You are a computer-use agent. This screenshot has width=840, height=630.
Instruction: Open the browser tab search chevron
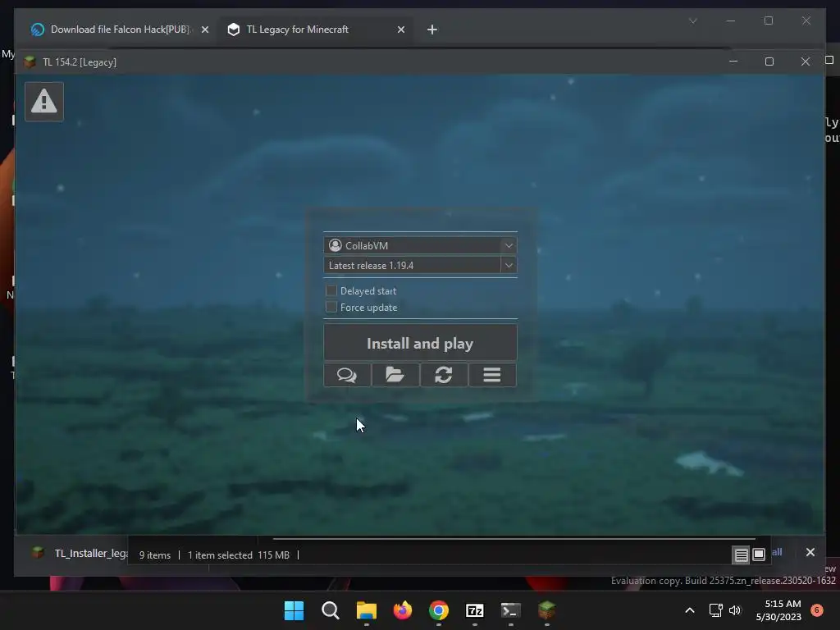[x=692, y=21]
